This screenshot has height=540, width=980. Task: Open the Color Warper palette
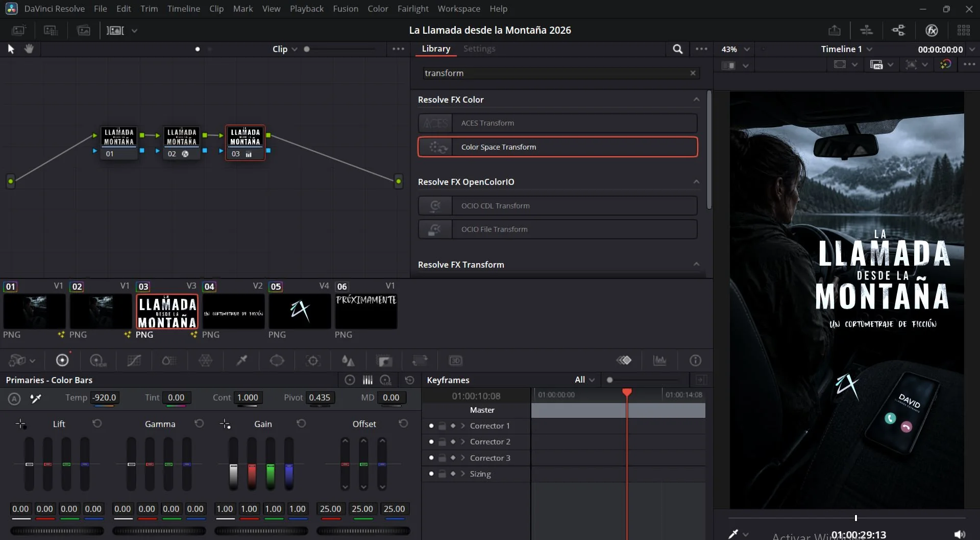coord(205,361)
